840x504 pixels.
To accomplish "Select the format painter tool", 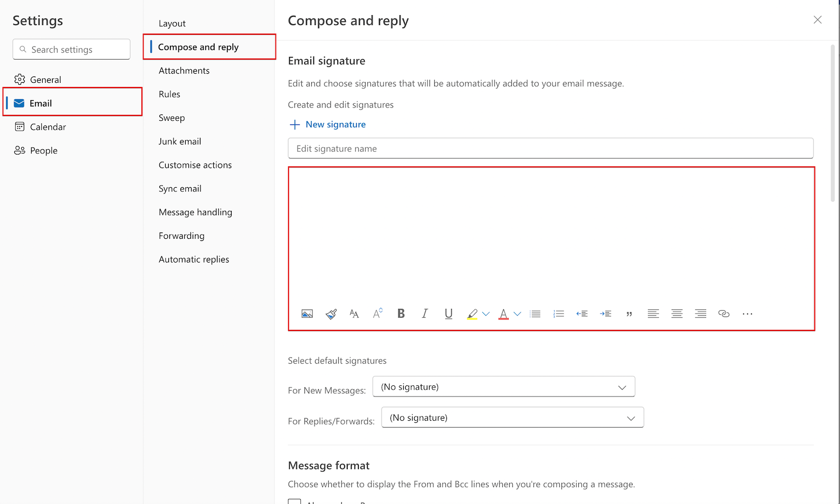I will (x=331, y=314).
